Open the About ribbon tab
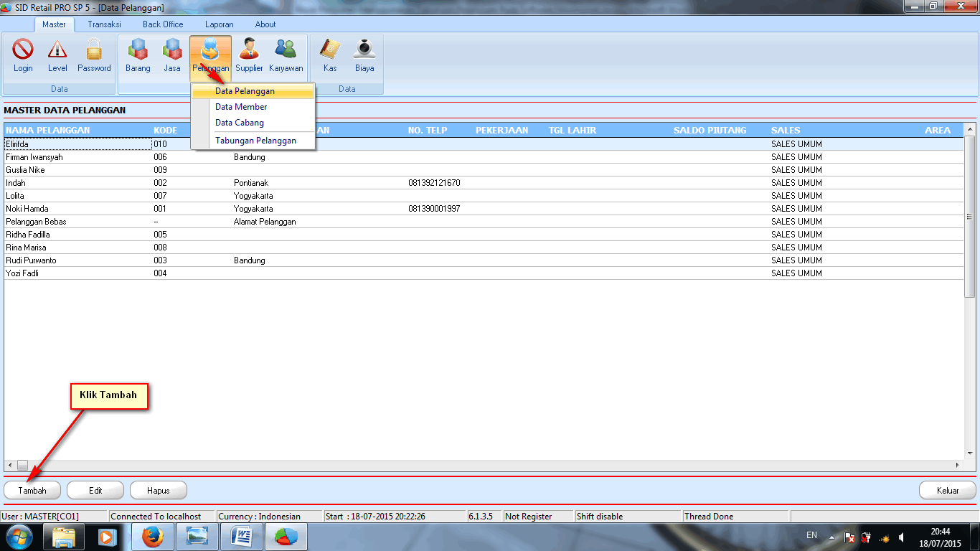 pyautogui.click(x=265, y=24)
